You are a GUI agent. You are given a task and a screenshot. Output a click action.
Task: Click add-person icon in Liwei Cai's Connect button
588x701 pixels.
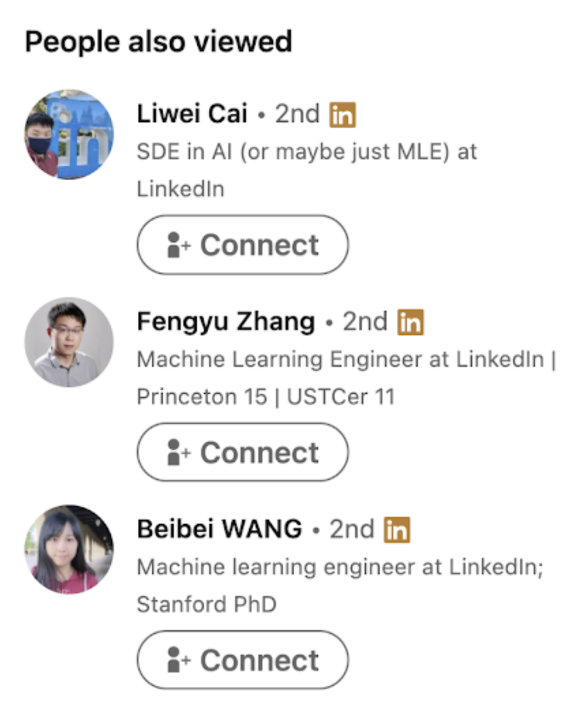click(178, 245)
